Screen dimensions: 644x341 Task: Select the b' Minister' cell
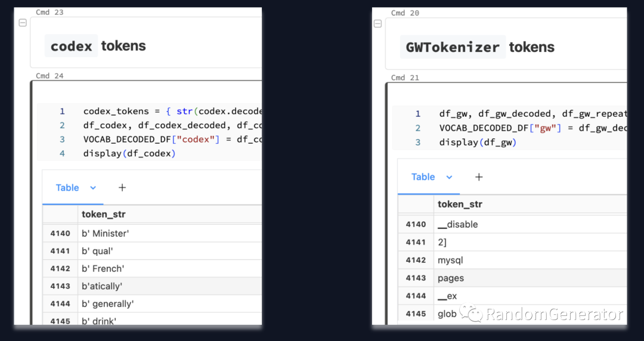click(x=169, y=233)
